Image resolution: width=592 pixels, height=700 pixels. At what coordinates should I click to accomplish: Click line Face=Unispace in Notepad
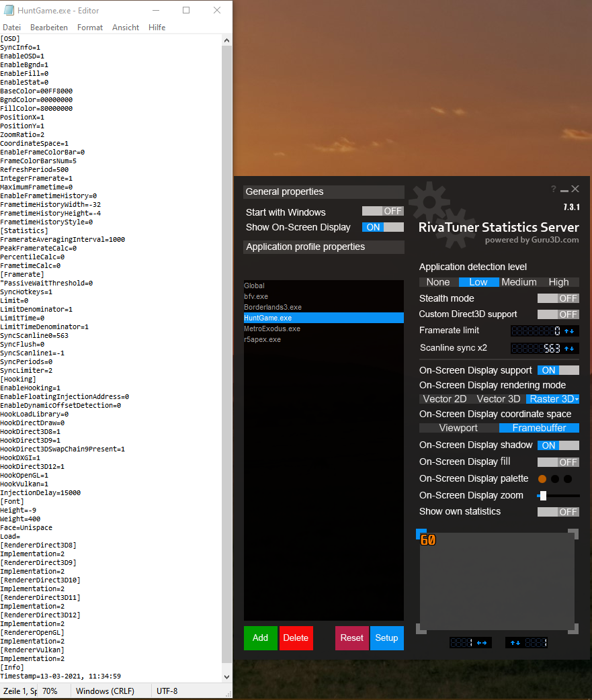(x=26, y=527)
